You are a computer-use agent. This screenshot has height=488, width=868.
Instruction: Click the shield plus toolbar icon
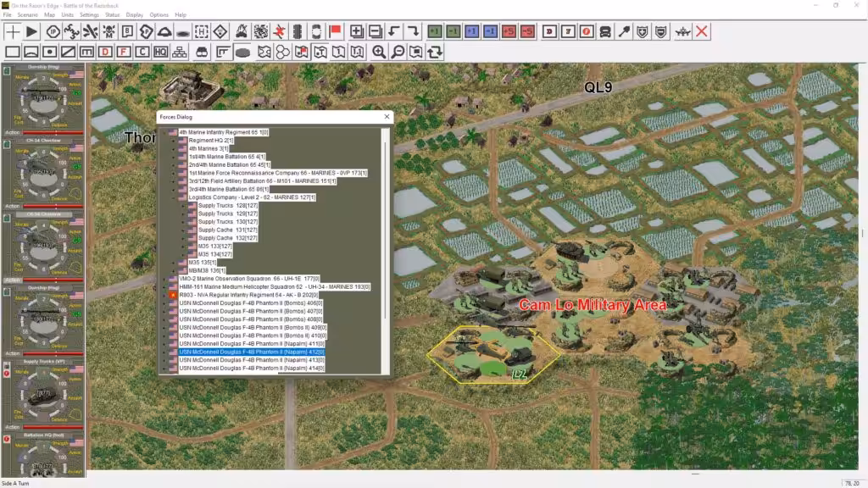643,31
